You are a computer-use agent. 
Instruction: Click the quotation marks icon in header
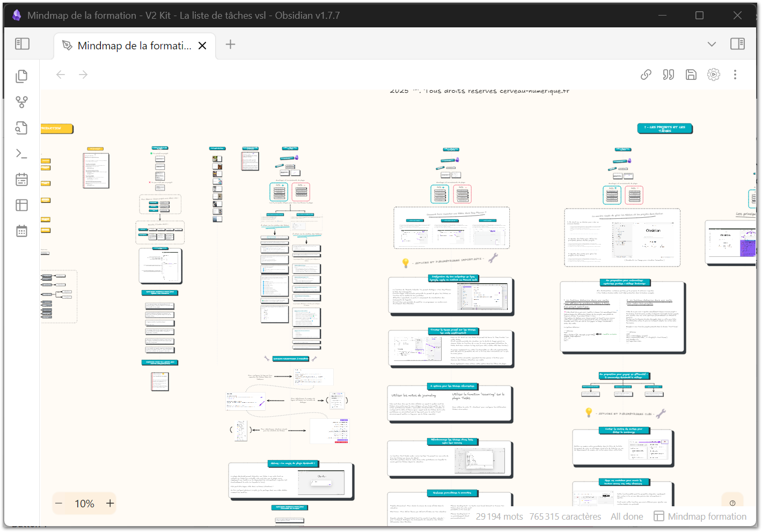[669, 75]
